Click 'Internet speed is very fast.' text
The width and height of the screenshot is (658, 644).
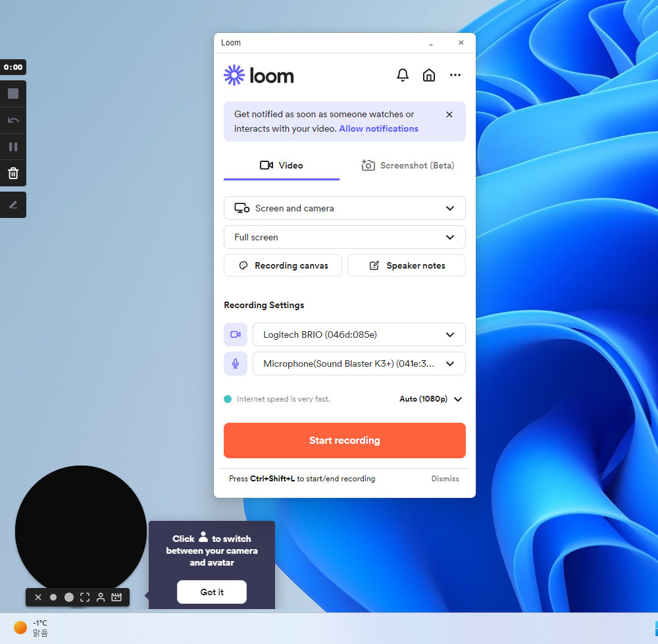click(283, 399)
